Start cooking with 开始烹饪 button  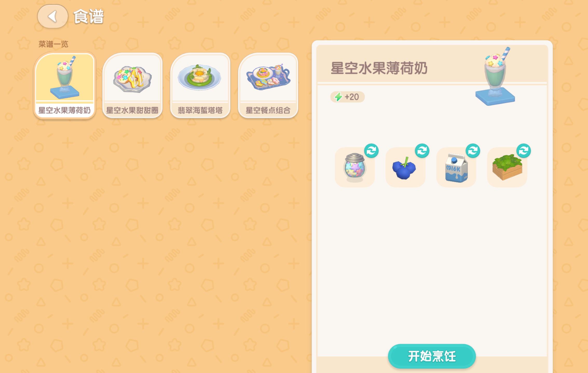click(x=432, y=356)
